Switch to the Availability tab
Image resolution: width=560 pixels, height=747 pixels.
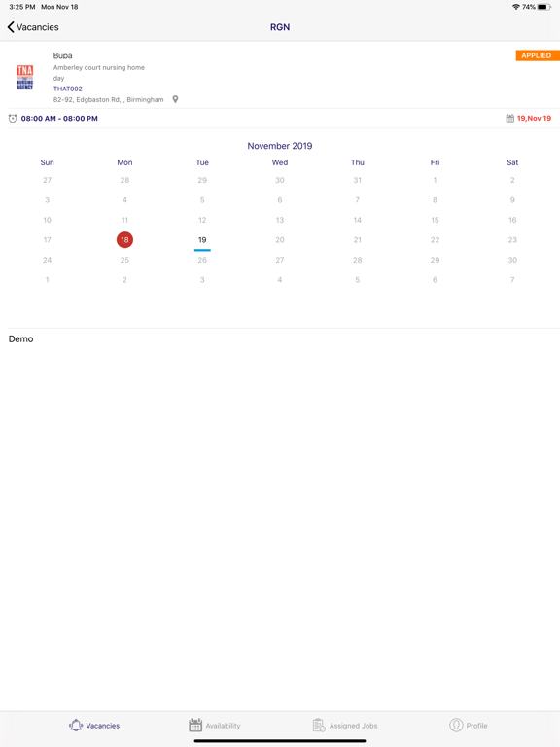pos(215,726)
